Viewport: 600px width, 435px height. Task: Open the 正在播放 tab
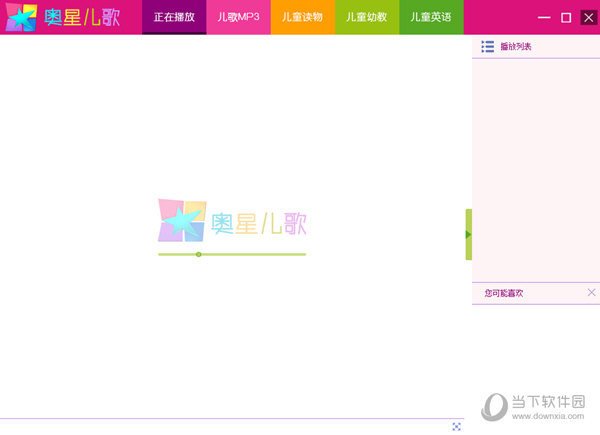point(174,17)
